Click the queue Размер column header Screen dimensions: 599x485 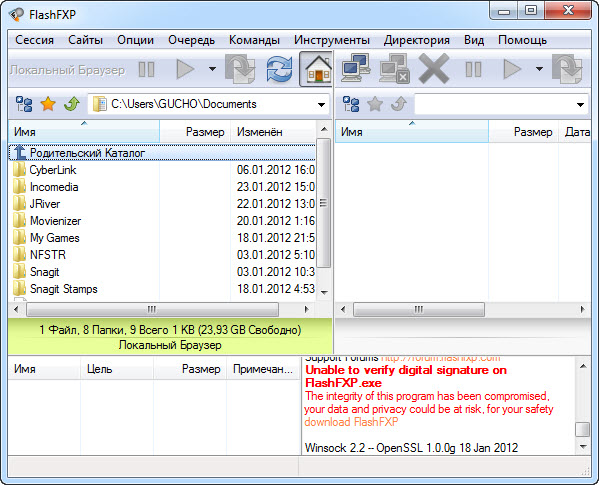pos(190,369)
